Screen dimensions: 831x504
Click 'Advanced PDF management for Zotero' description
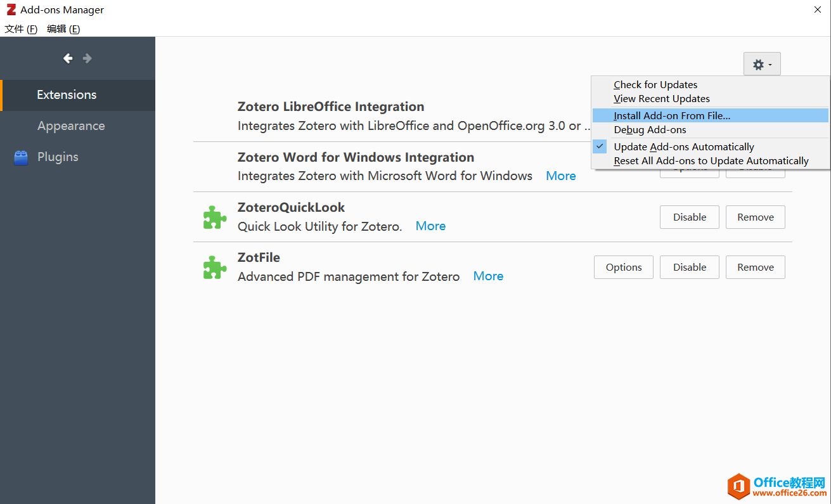pos(349,276)
